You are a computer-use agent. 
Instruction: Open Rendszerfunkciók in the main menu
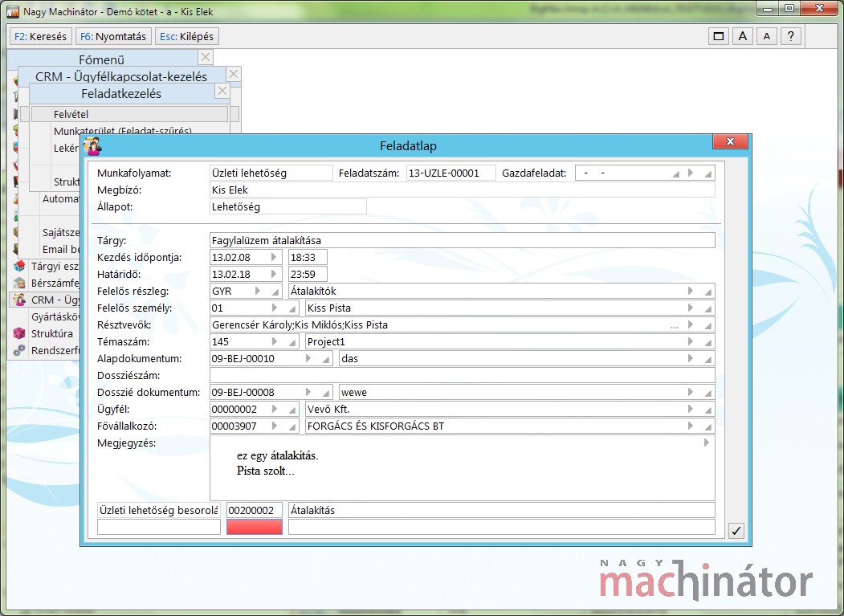(x=55, y=350)
